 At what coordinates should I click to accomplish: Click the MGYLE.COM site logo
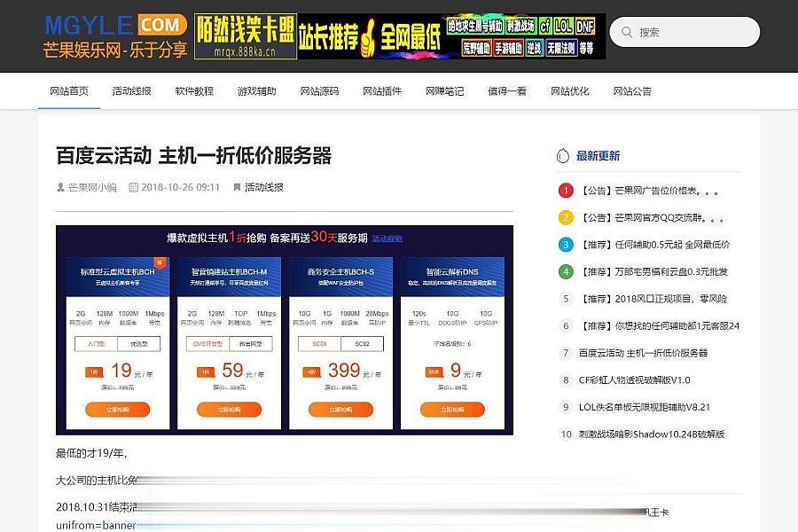[115, 36]
